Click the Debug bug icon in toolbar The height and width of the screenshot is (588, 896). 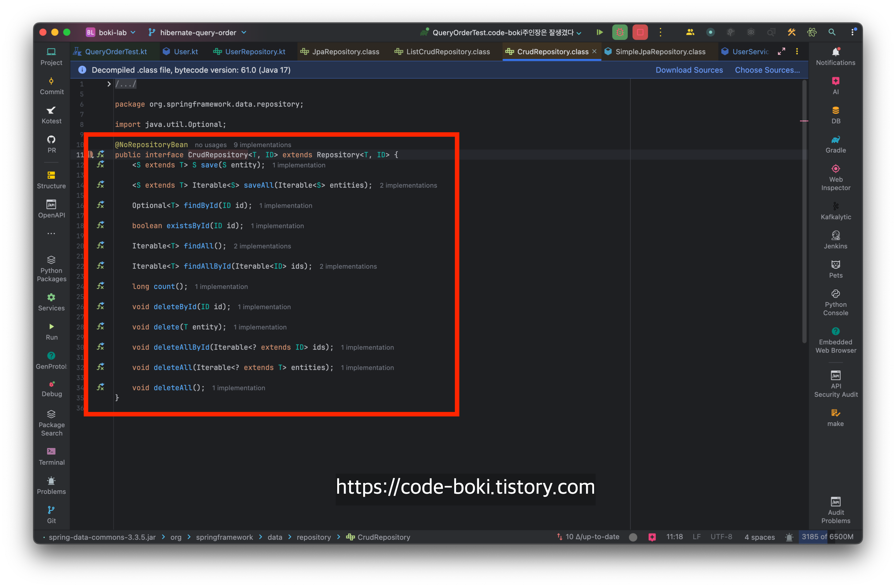[x=620, y=32]
